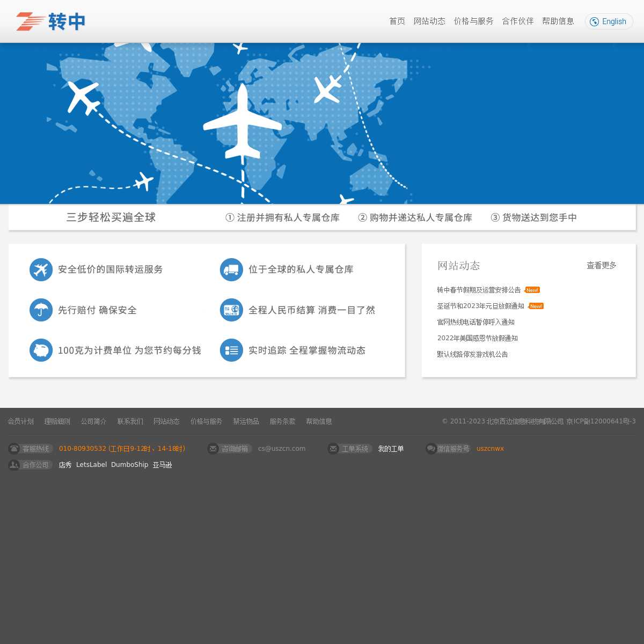Open 帮助信息 in the footer links
The image size is (644, 644).
(x=319, y=421)
